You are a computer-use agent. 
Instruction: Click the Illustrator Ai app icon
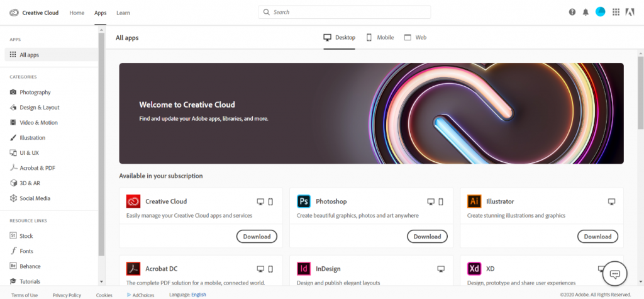pos(474,201)
